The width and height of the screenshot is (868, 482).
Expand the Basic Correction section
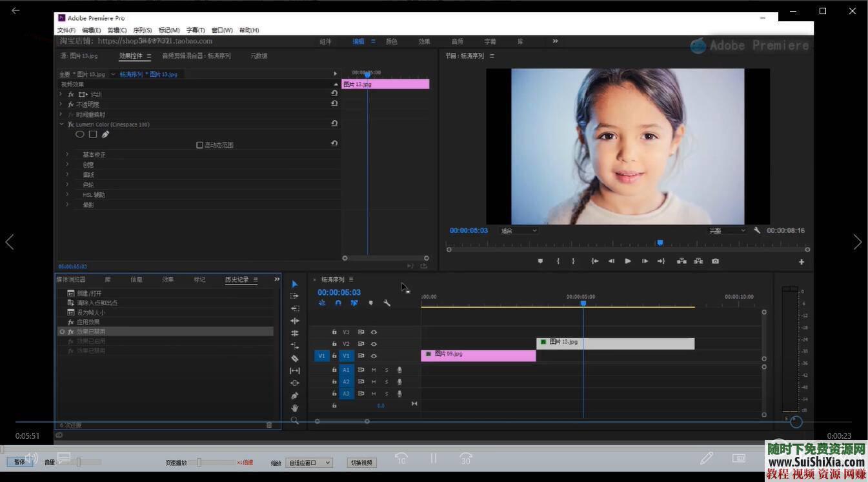coord(67,155)
